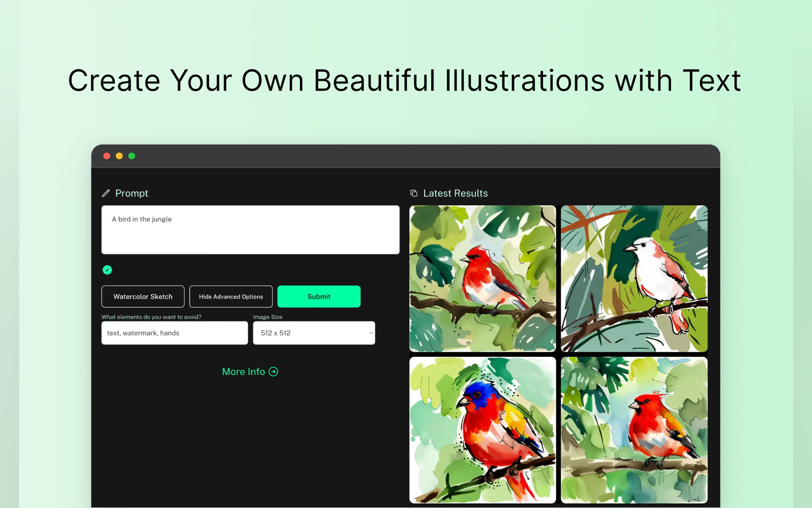The image size is (812, 508).
Task: Open the More Info link
Action: point(244,372)
